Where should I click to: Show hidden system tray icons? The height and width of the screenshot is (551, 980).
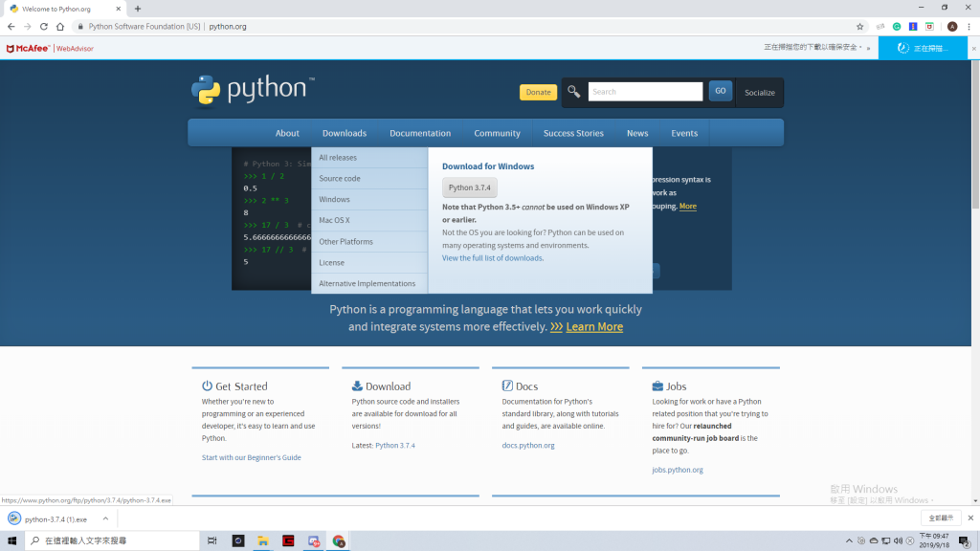849,541
